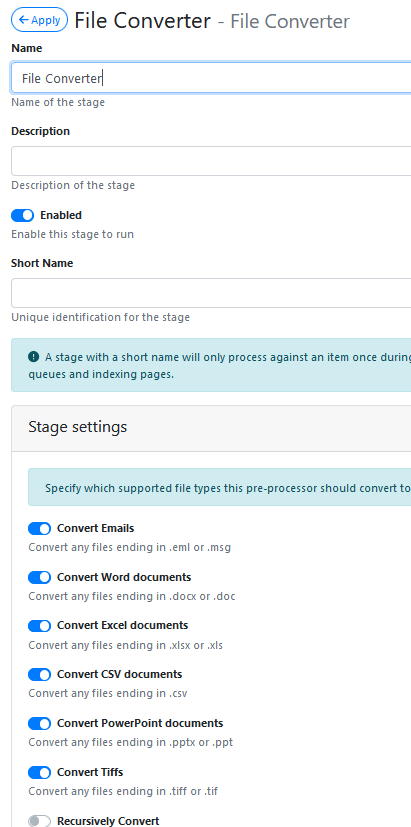This screenshot has width=411, height=827.
Task: Click the info icon in short name notice
Action: coord(34,357)
